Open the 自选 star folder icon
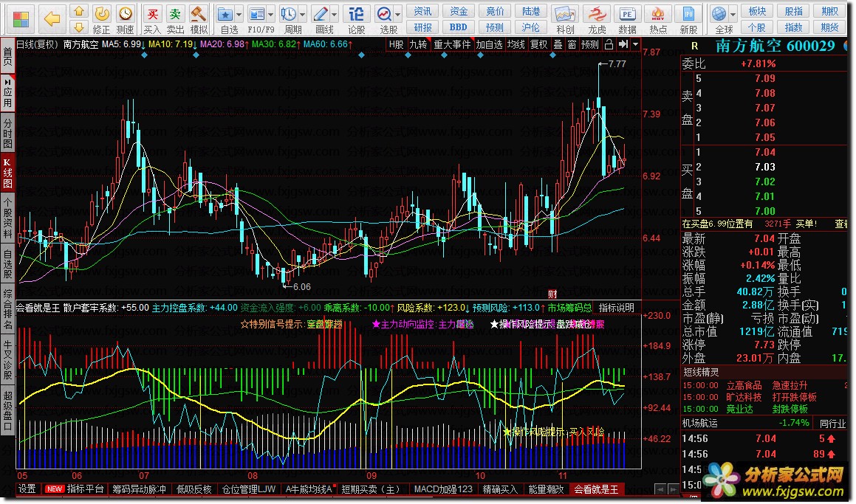Viewport: 856px width, 504px height. click(225, 13)
